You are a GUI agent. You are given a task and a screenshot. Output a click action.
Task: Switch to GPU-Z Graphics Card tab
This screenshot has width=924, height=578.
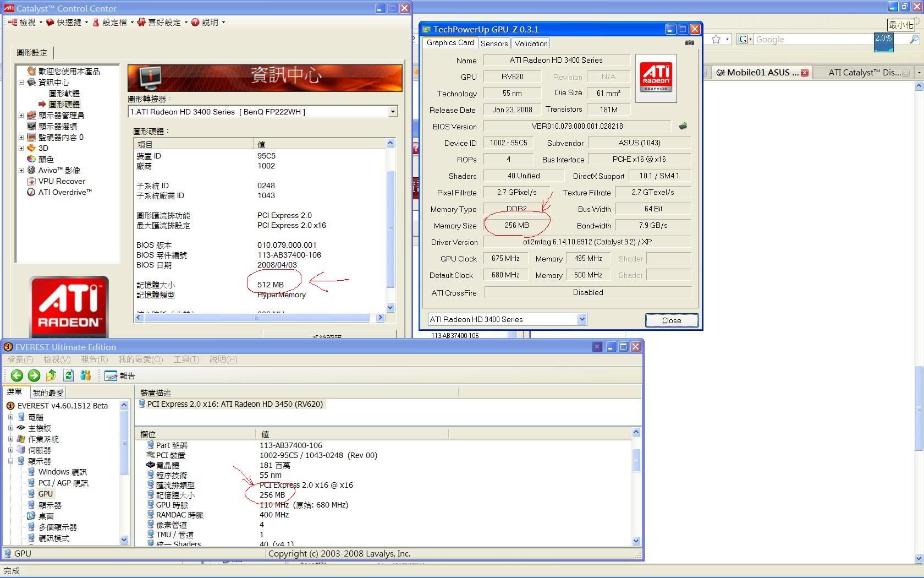pos(450,43)
